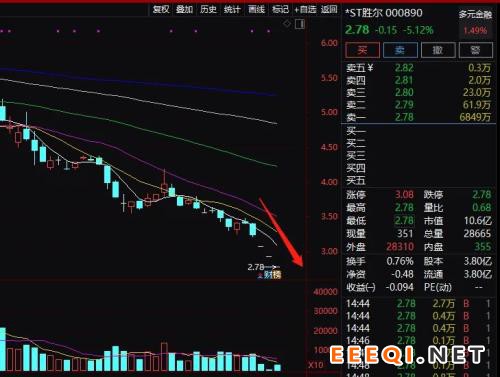Select the 卖五 order row price 2.82

404,68
